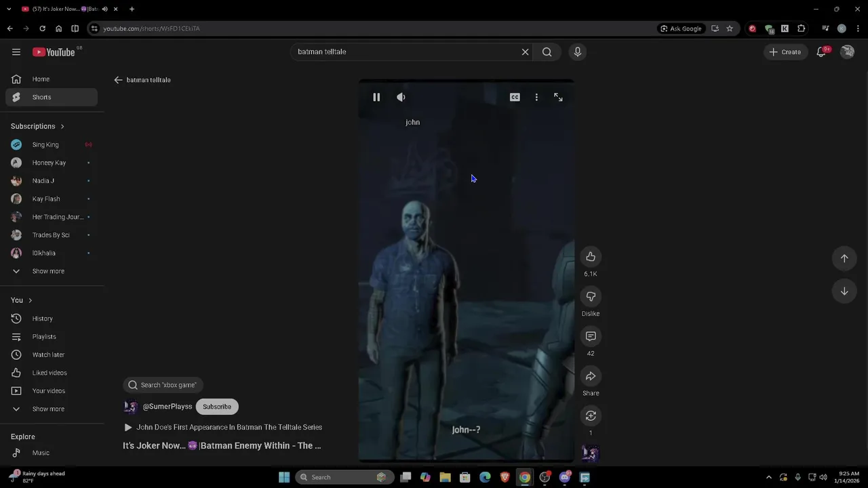Open Playlists in the sidebar
The width and height of the screenshot is (868, 488).
pyautogui.click(x=52, y=336)
